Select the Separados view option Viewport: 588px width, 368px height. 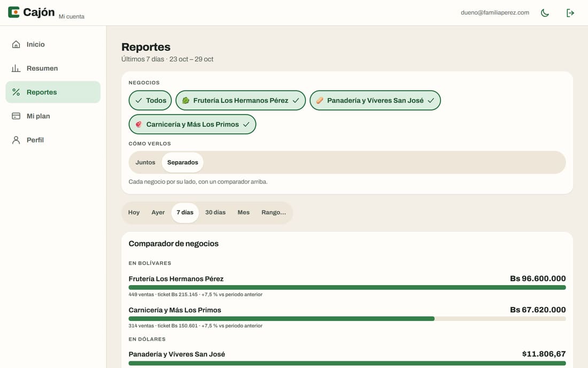tap(183, 163)
